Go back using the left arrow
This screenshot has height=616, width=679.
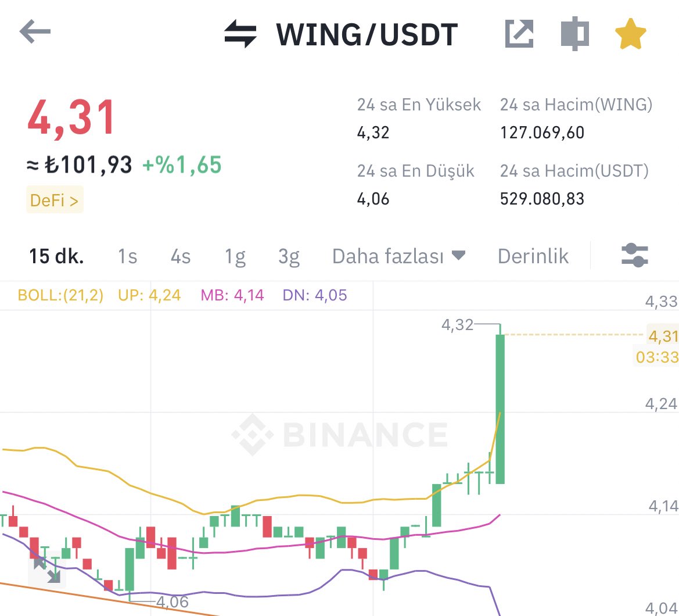click(35, 31)
